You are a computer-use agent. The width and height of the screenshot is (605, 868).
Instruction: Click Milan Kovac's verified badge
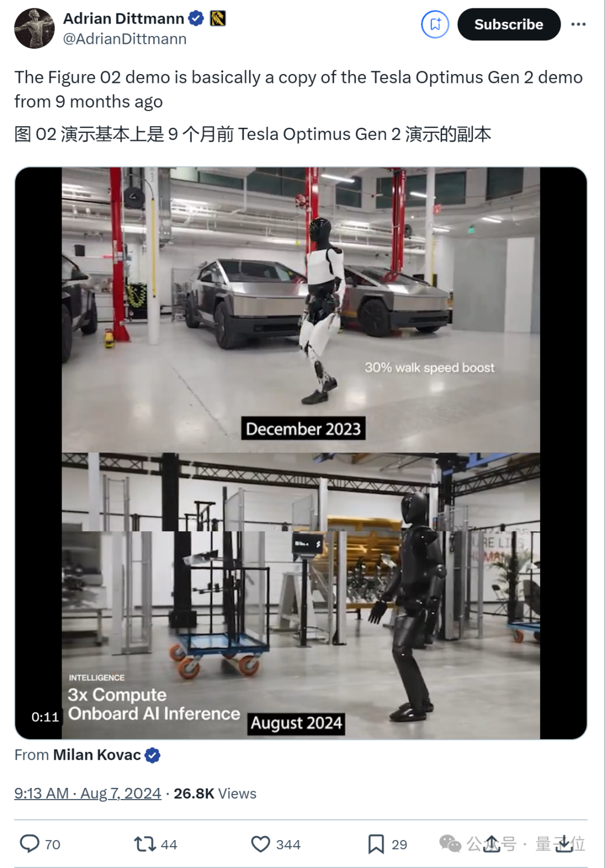152,755
